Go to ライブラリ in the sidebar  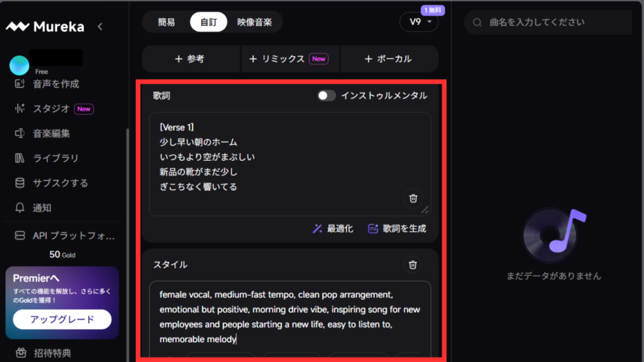55,158
